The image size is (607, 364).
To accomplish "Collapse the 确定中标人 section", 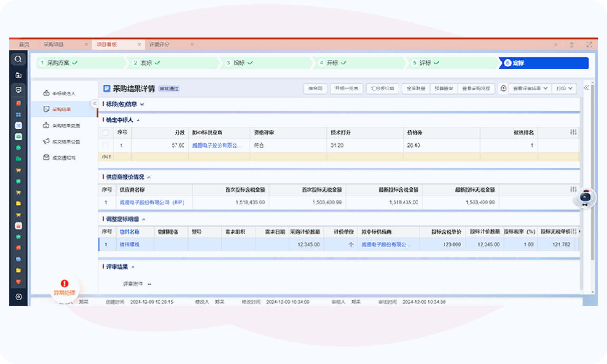I will tap(138, 120).
